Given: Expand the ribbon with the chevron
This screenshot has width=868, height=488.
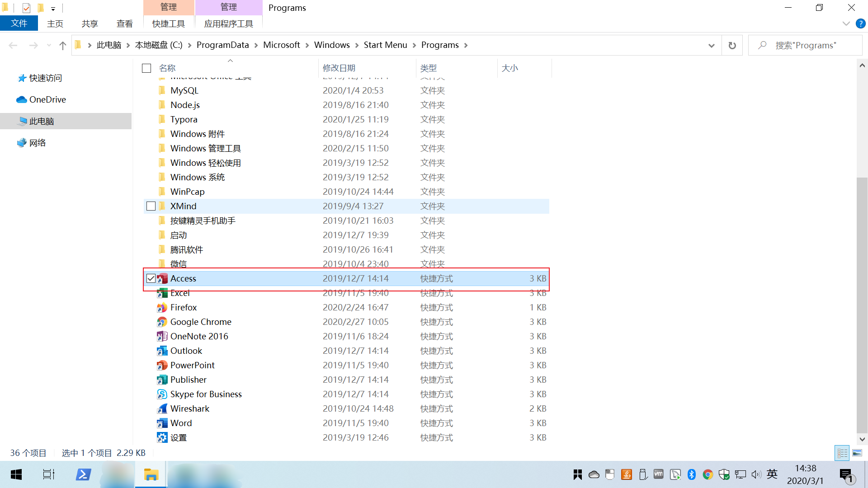Looking at the screenshot, I should pyautogui.click(x=846, y=23).
